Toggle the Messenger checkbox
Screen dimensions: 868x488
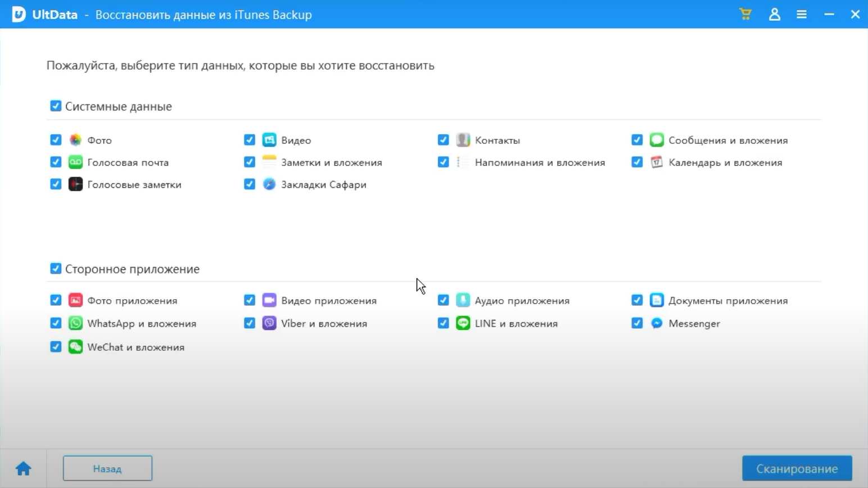[637, 323]
